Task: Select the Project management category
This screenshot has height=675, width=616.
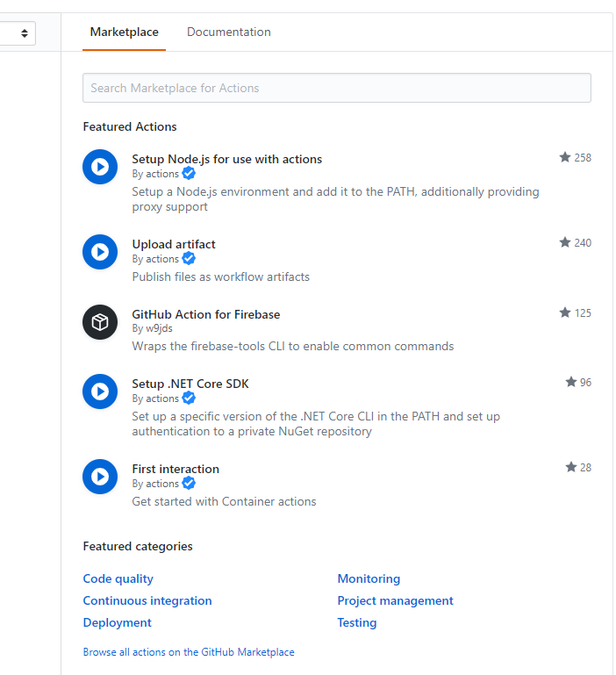Action: (x=395, y=600)
